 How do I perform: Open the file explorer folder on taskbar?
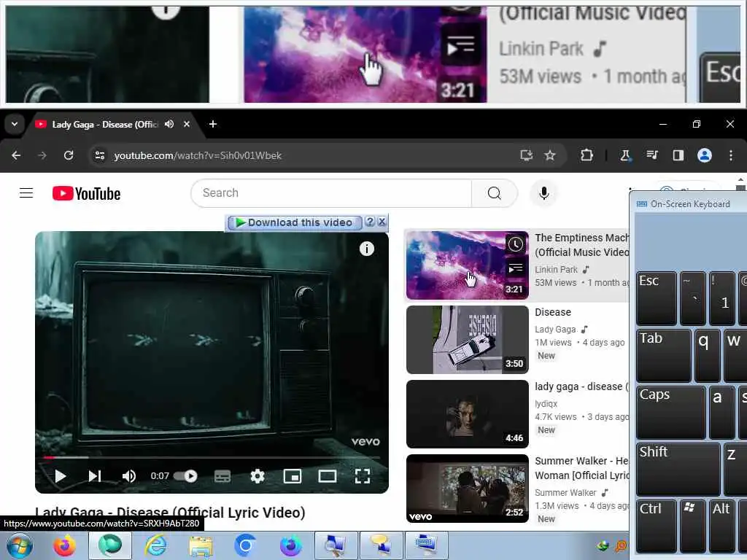tap(201, 545)
